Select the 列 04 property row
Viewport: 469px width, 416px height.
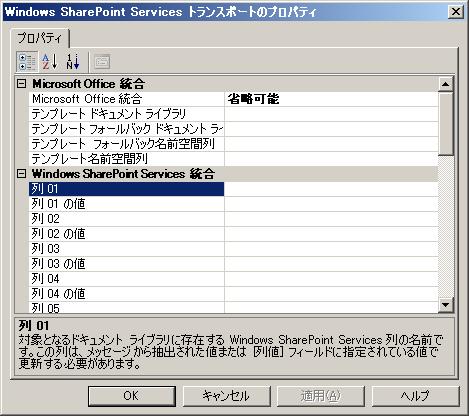click(127, 279)
